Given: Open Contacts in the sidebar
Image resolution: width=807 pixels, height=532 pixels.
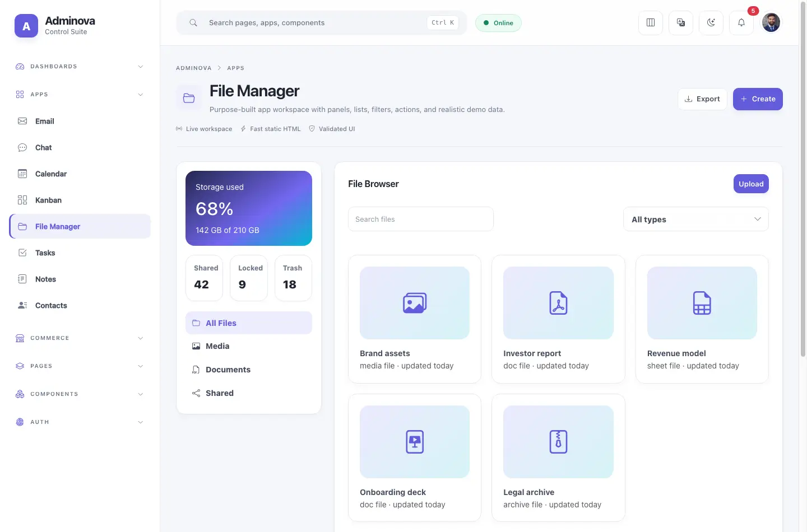Looking at the screenshot, I should [80, 305].
